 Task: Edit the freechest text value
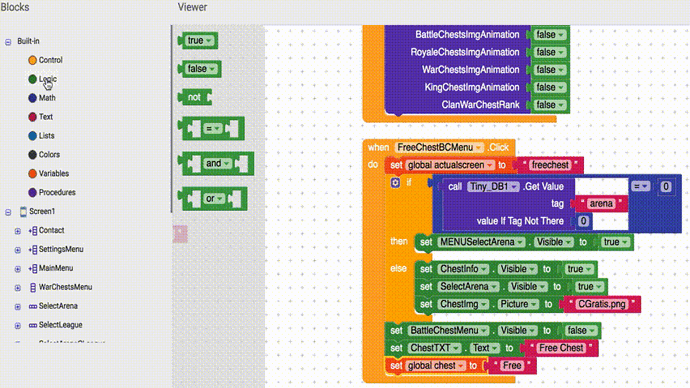tap(550, 165)
